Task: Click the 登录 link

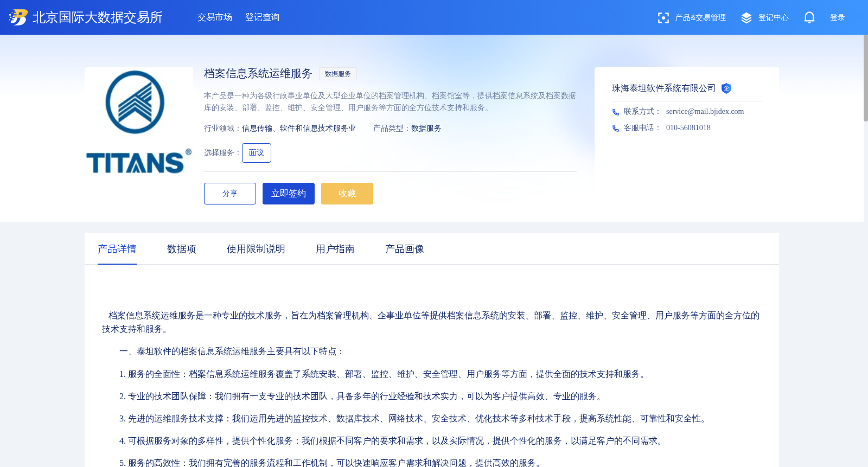Action: [838, 18]
